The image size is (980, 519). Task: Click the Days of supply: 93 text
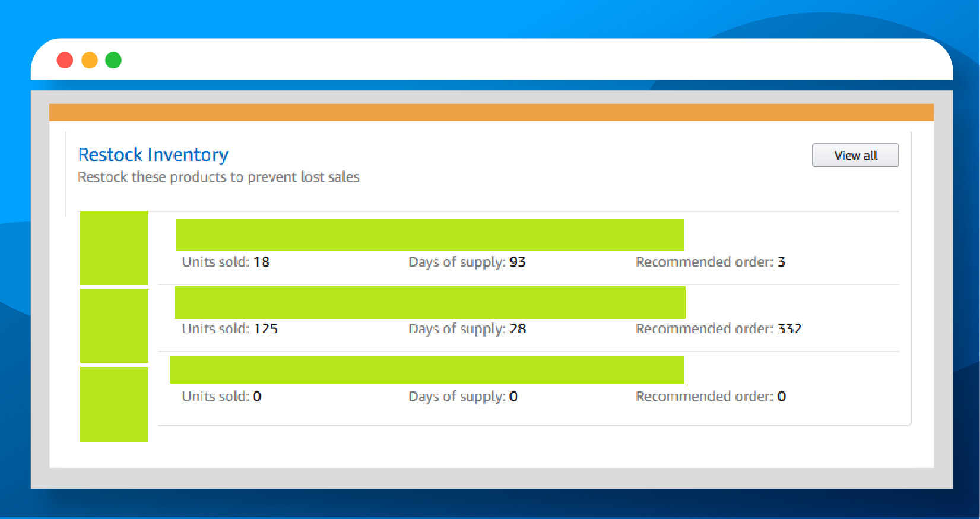[467, 262]
